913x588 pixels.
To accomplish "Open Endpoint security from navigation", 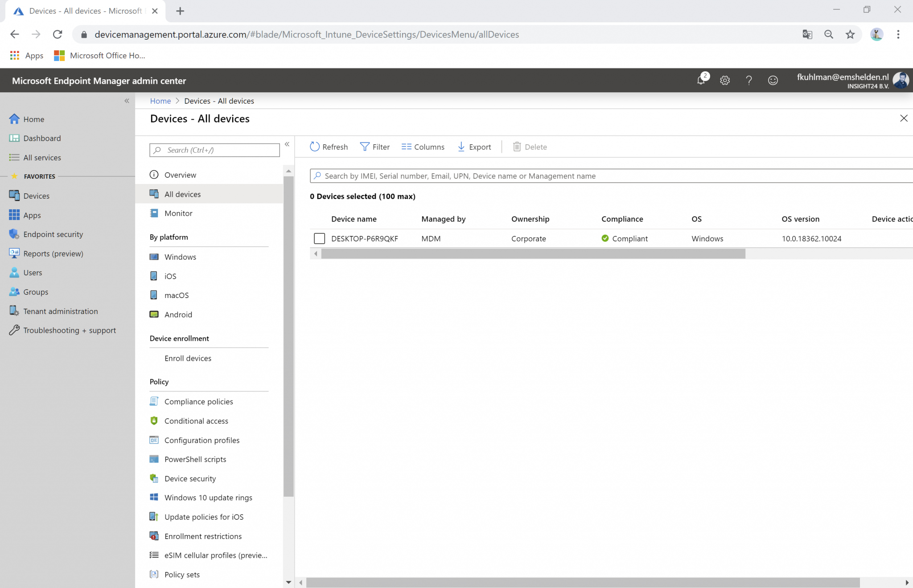I will click(53, 234).
